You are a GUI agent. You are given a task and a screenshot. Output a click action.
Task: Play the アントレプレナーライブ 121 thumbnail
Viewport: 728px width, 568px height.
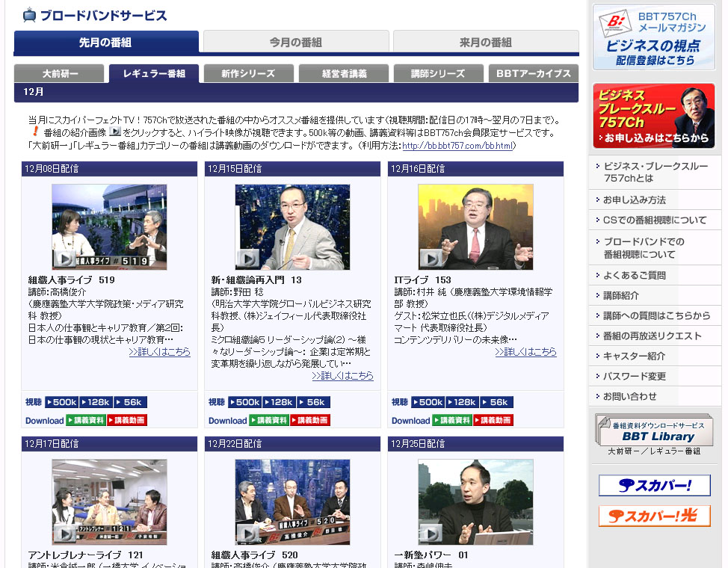point(109,502)
